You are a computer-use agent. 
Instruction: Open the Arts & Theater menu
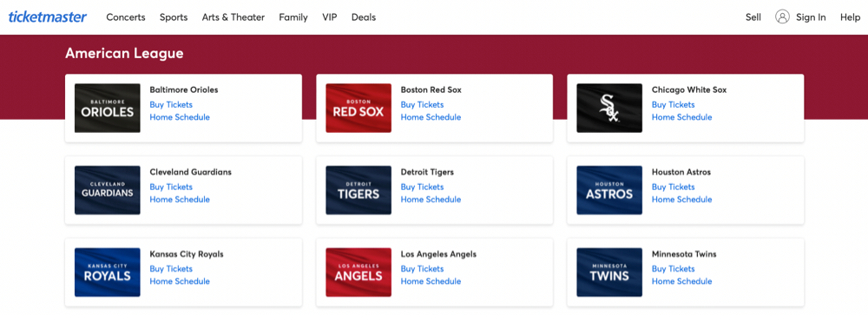pos(233,17)
